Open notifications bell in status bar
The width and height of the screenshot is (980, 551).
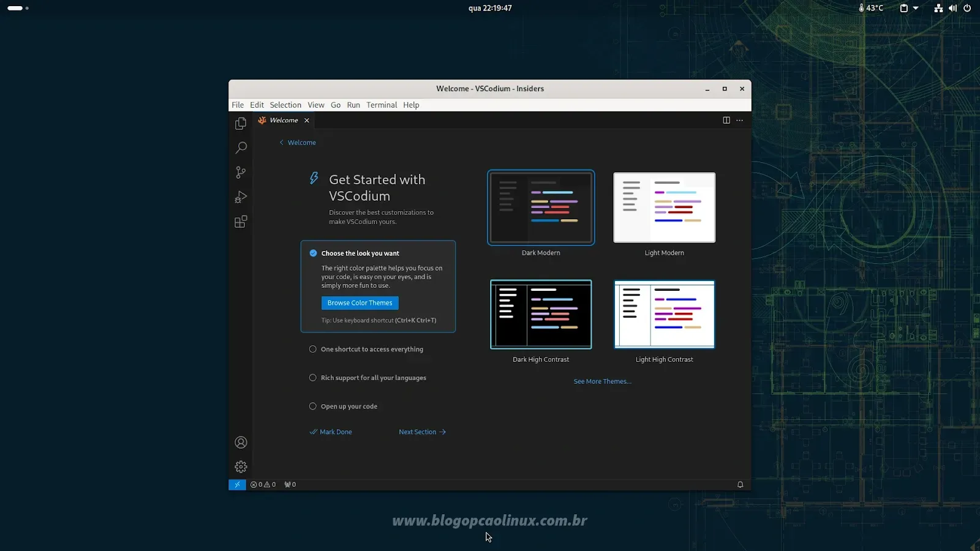[x=740, y=484]
